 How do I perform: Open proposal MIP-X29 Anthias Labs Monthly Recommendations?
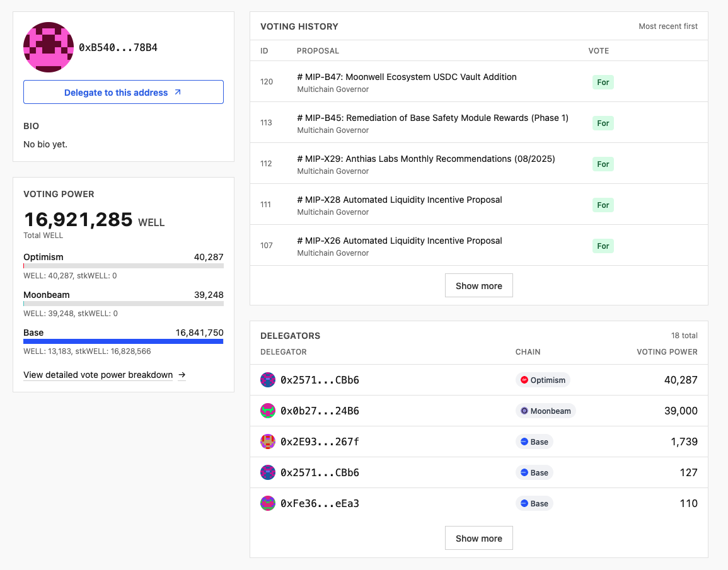(425, 159)
